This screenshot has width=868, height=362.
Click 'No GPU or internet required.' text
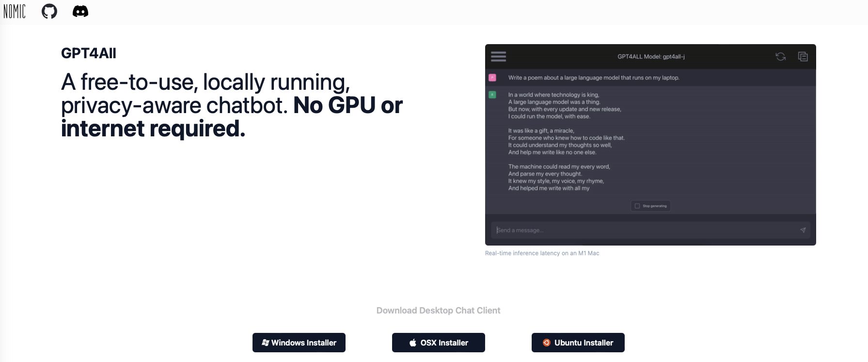click(x=232, y=117)
